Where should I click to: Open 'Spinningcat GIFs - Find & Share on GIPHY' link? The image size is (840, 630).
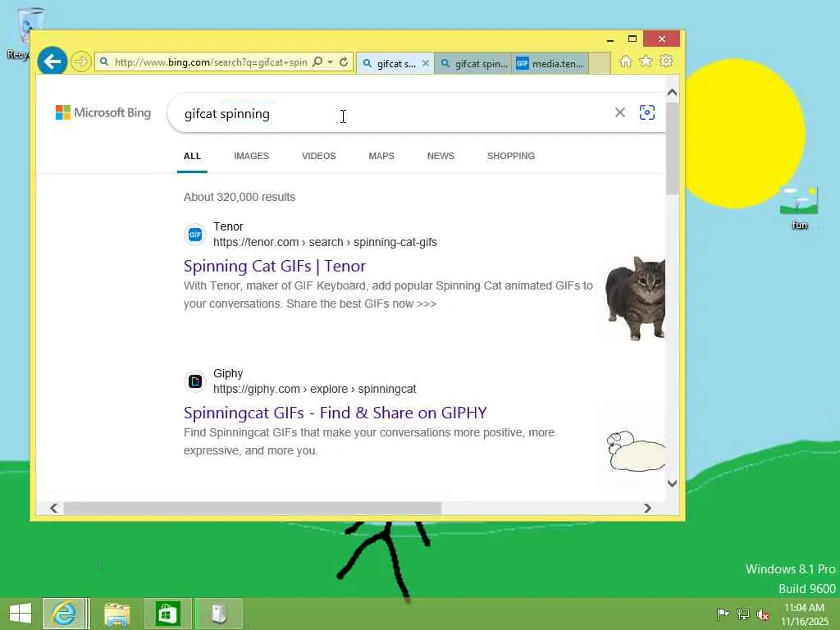click(x=336, y=413)
